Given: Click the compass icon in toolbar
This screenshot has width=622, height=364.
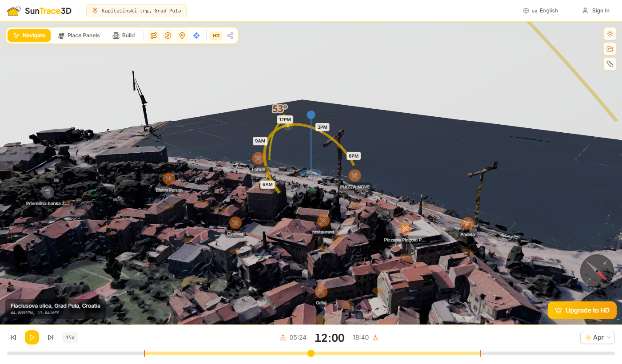Looking at the screenshot, I should pos(168,36).
